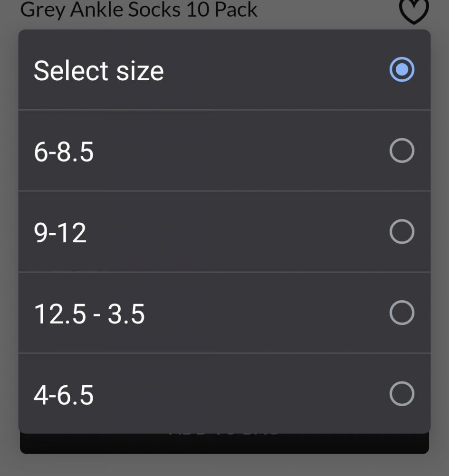Click the 'Select size' placeholder text
This screenshot has height=476, width=449.
tap(98, 71)
